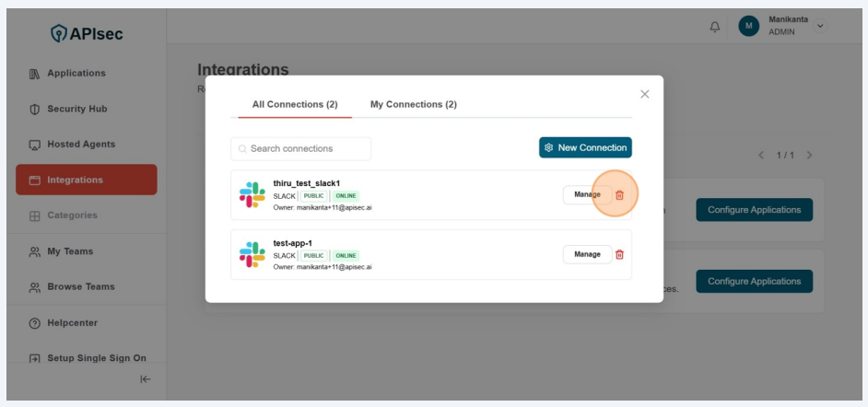This screenshot has width=868, height=407.
Task: Click the notification bell icon
Action: (715, 27)
